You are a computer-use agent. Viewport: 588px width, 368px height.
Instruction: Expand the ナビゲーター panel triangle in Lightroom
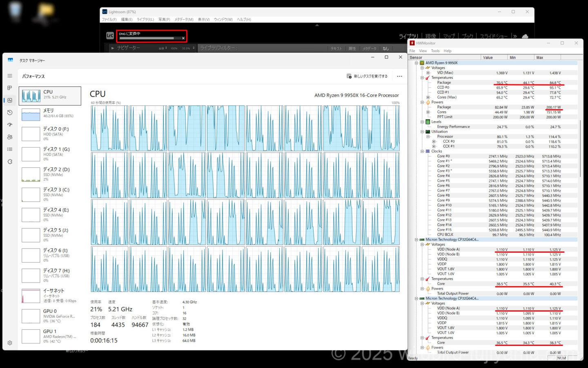(x=113, y=48)
